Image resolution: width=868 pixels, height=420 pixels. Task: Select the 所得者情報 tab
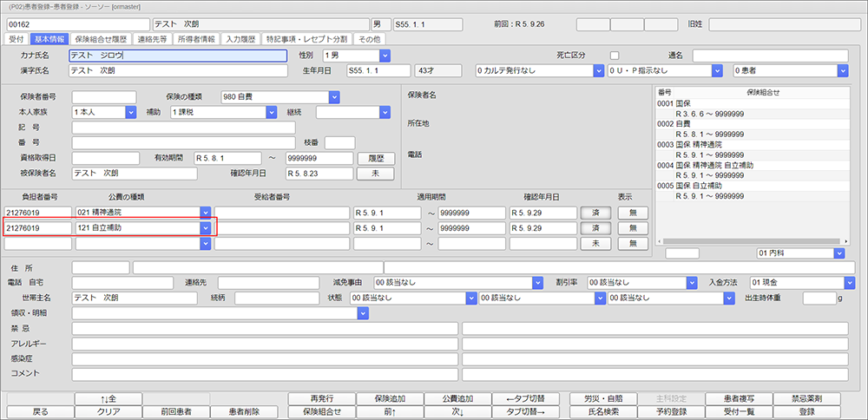[x=194, y=39]
